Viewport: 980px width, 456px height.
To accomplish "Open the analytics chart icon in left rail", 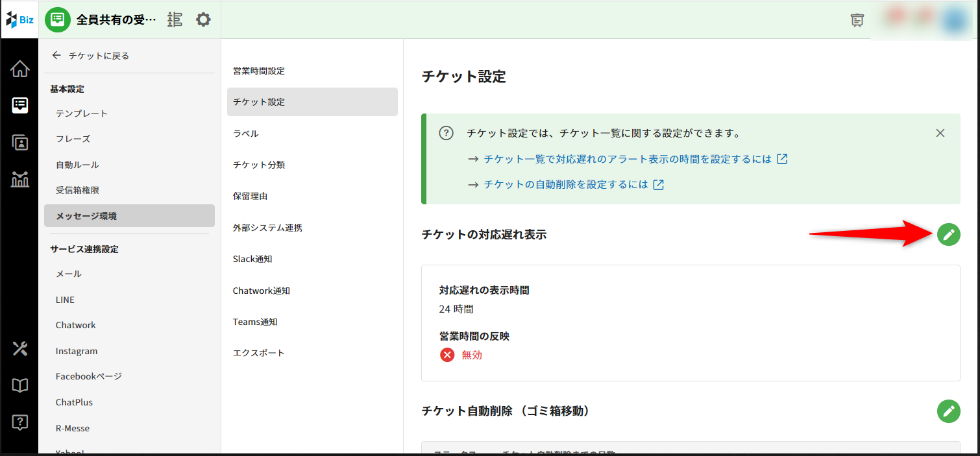I will (20, 179).
